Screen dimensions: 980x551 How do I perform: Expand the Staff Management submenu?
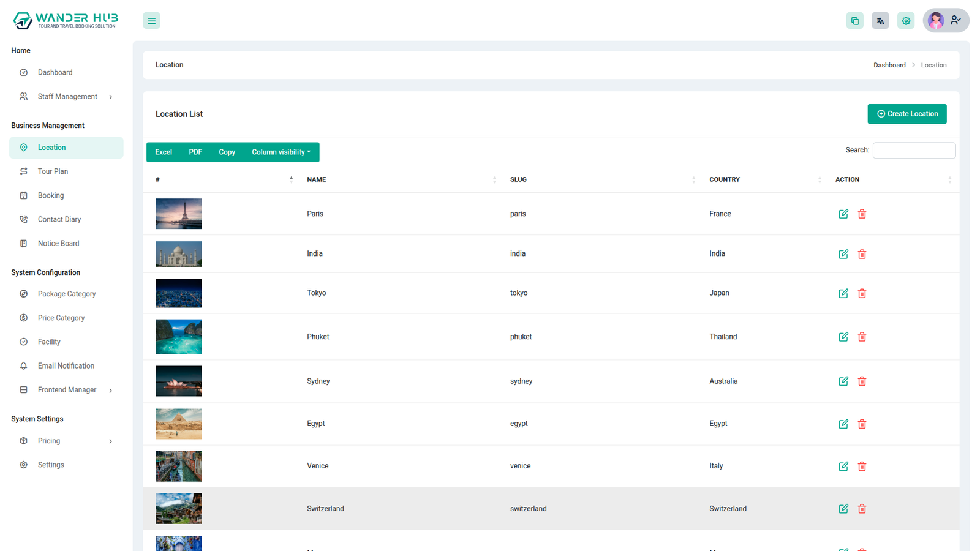point(67,97)
